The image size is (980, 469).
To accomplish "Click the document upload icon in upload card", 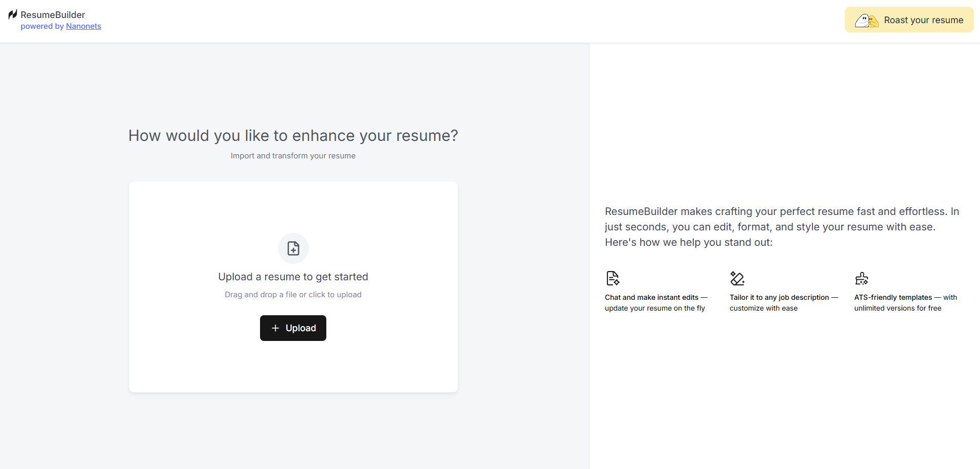I will [293, 248].
